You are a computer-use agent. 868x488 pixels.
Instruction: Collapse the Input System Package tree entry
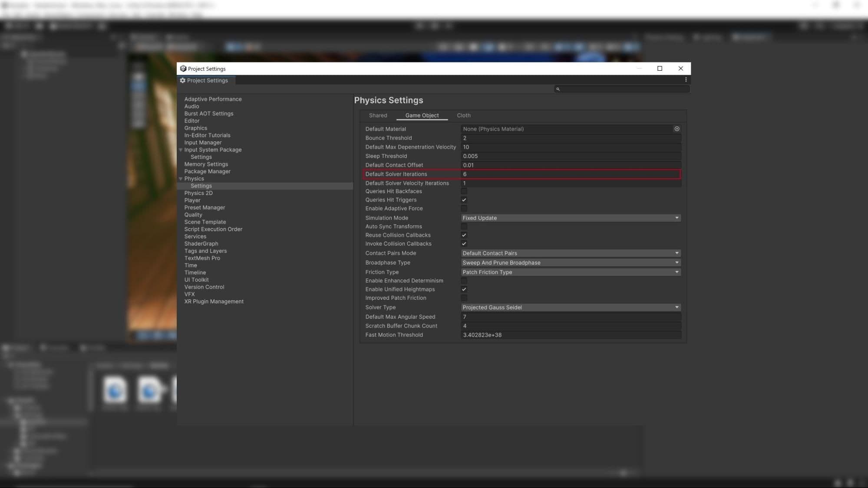pos(181,150)
